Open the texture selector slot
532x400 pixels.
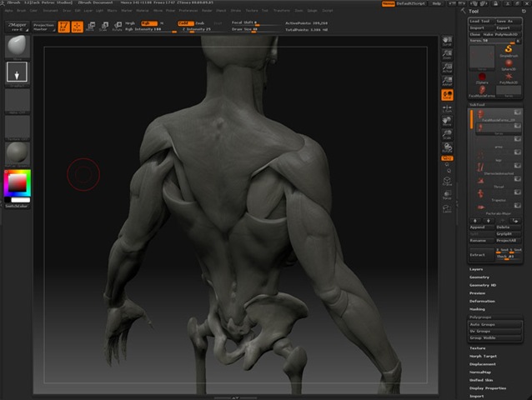tap(18, 127)
